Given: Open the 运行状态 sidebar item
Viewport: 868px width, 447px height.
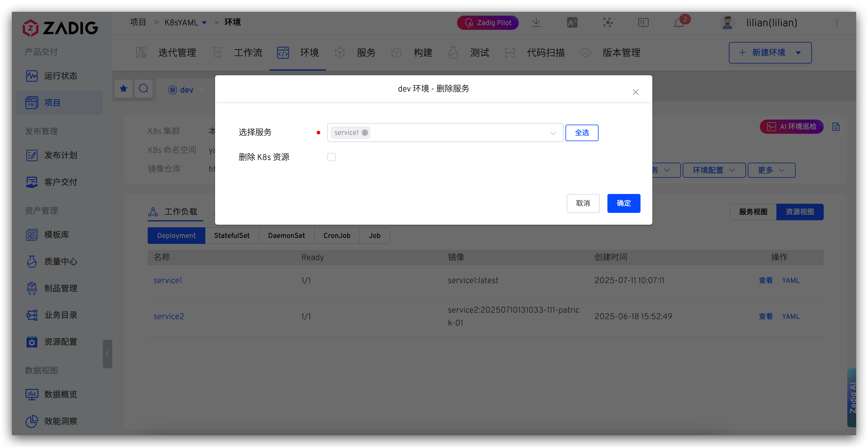Looking at the screenshot, I should point(60,76).
